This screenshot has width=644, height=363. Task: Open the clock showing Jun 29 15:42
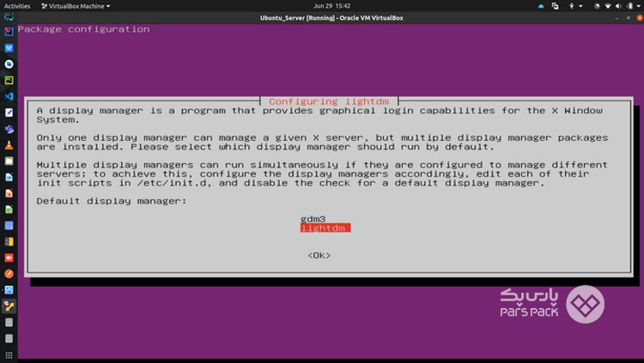331,6
